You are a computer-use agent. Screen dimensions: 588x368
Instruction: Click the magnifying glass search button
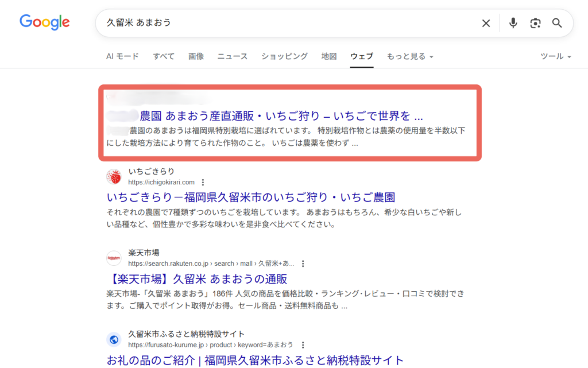click(x=556, y=23)
